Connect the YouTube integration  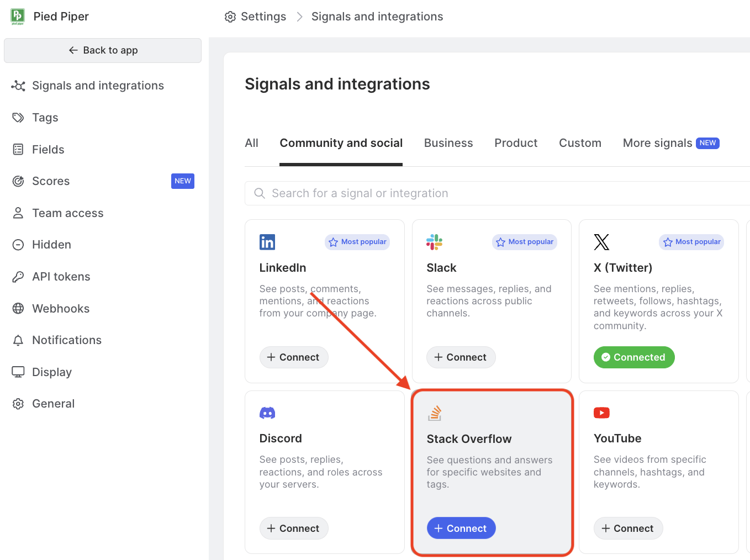[628, 529]
